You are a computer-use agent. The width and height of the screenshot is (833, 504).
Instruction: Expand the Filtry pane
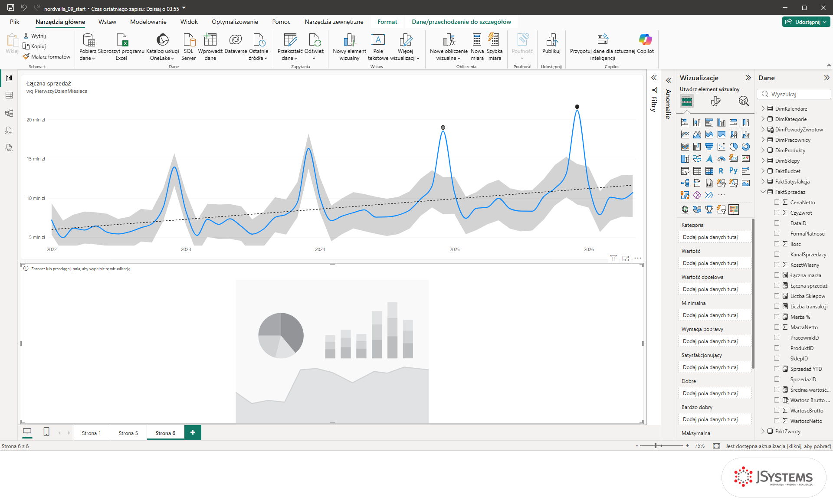coord(654,78)
